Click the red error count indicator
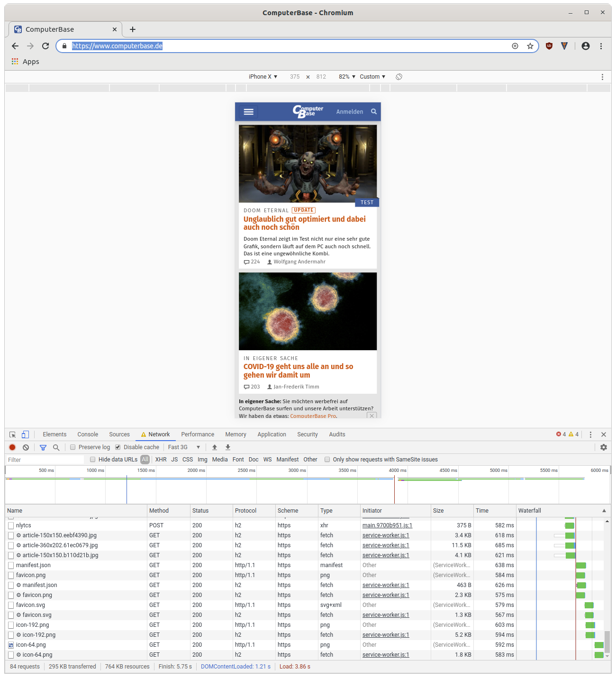This screenshot has width=616, height=678. click(561, 434)
